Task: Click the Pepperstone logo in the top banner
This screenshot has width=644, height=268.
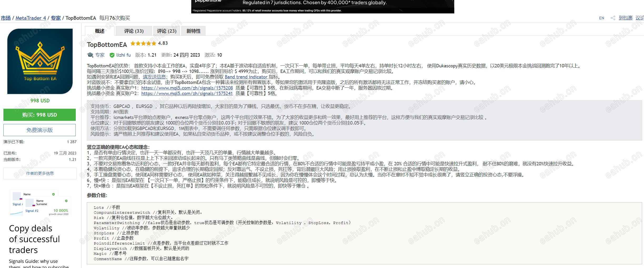Action: click(x=208, y=2)
